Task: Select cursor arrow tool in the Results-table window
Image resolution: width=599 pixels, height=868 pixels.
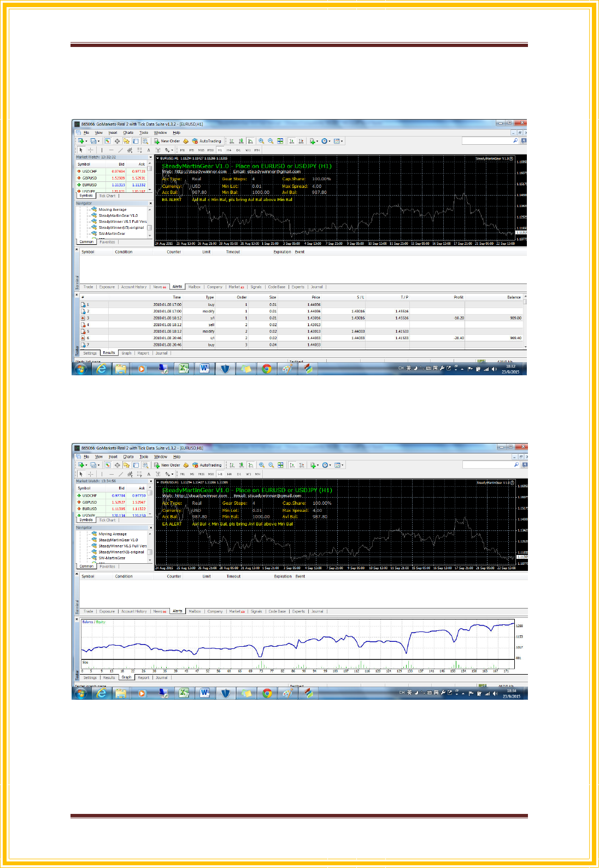Action: (81, 150)
